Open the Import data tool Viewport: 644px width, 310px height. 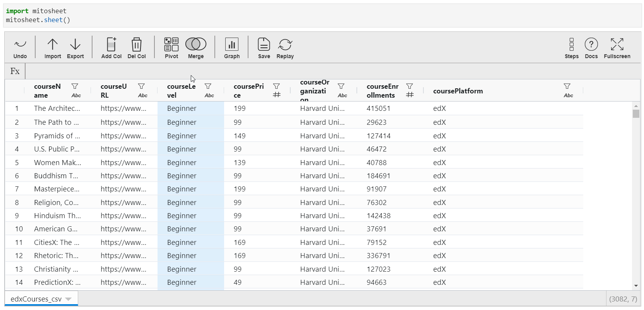[53, 48]
